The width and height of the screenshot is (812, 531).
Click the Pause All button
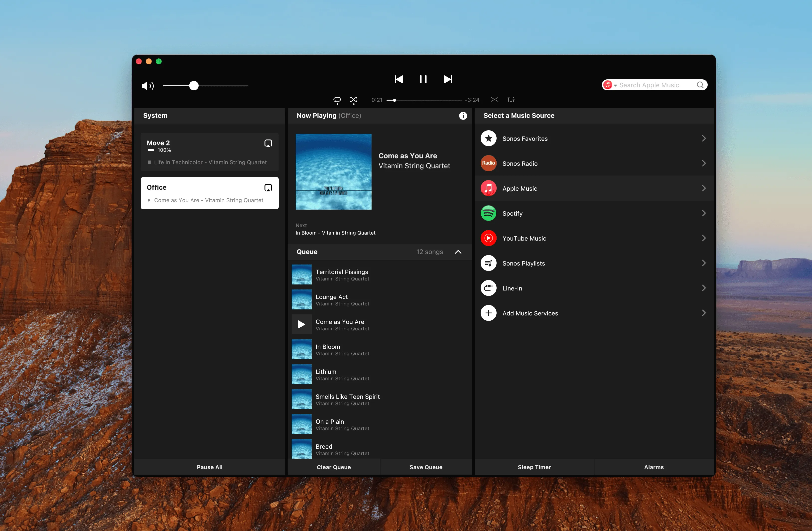click(x=209, y=467)
